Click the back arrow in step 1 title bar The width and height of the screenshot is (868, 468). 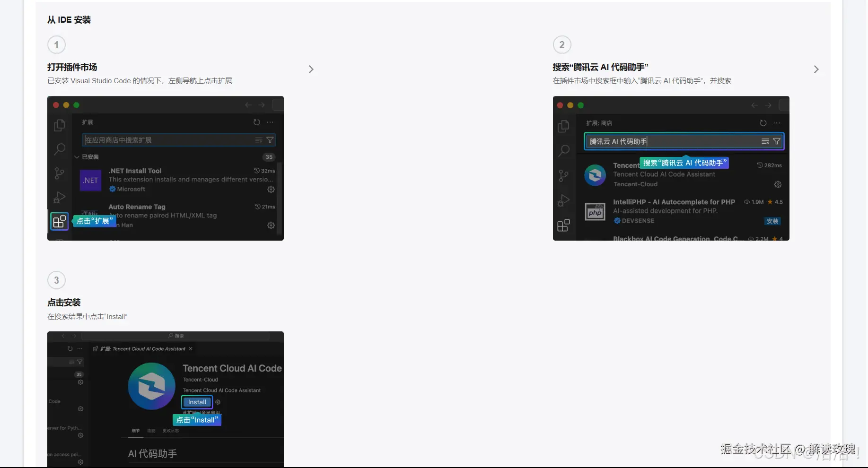tap(248, 105)
